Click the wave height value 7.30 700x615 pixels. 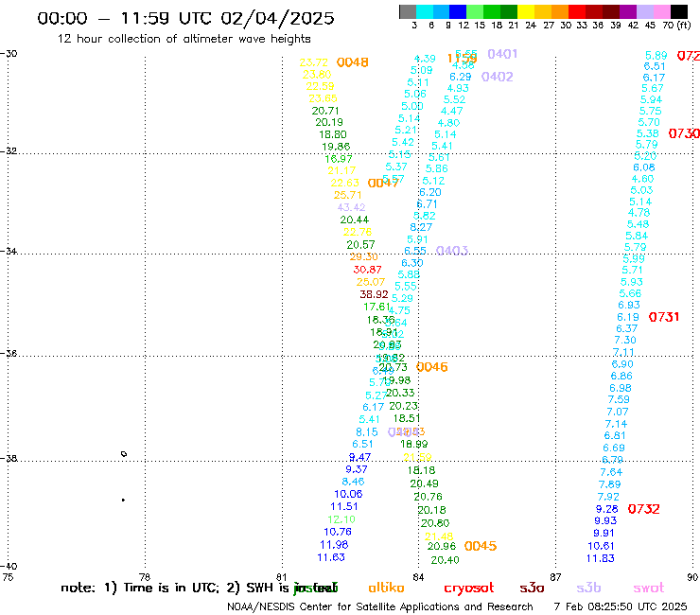(625, 340)
